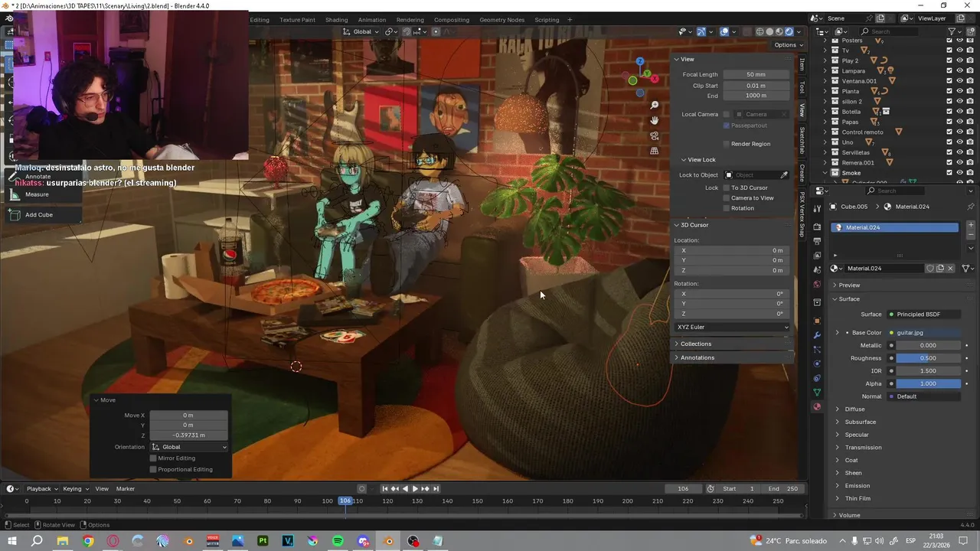Enable Proportional Editing checkbox in Move panel
This screenshot has width=980, height=551.
(153, 469)
